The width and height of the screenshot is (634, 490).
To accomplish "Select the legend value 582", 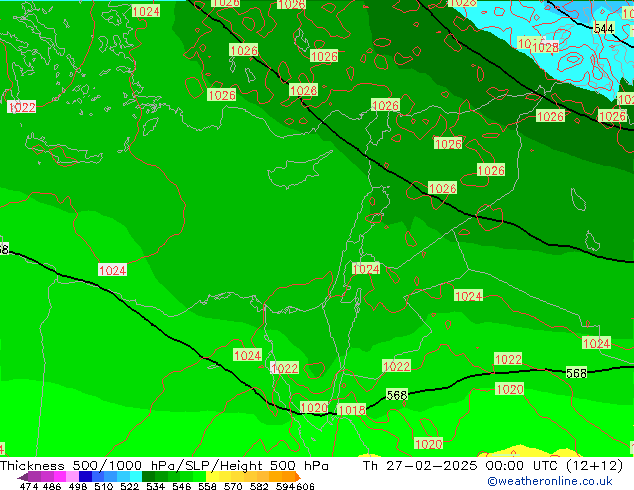I will click(x=259, y=486).
